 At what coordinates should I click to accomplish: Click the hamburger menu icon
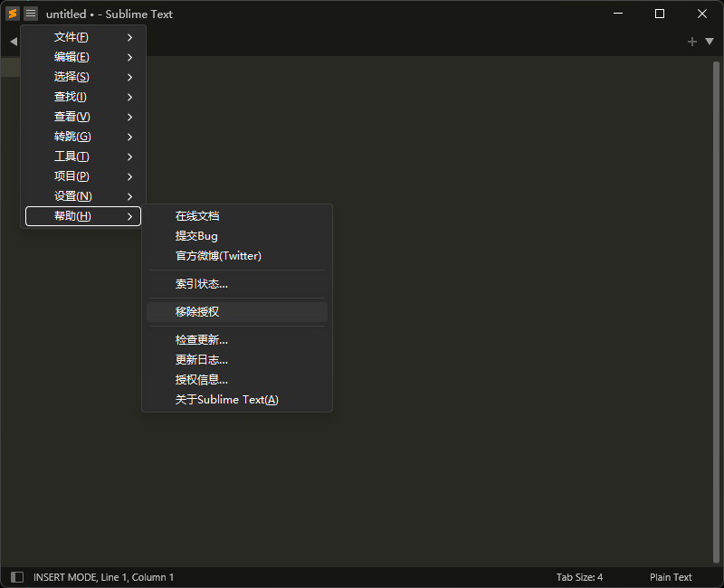pos(31,14)
